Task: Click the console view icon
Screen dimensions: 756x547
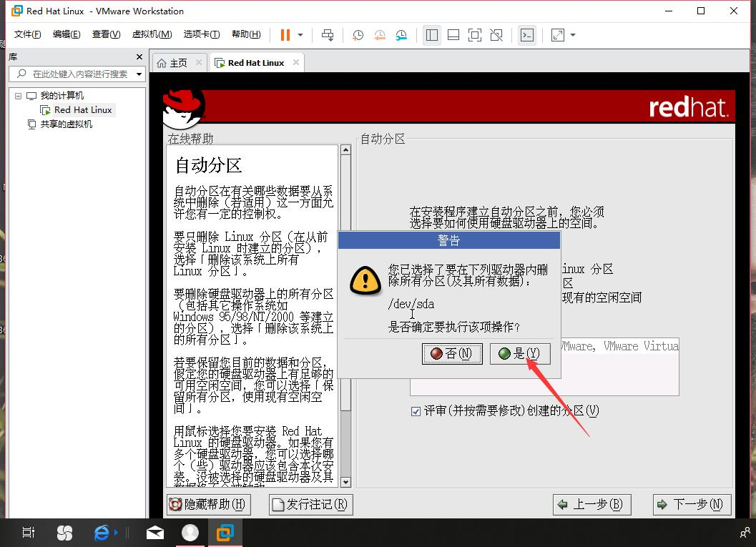Action: click(527, 35)
